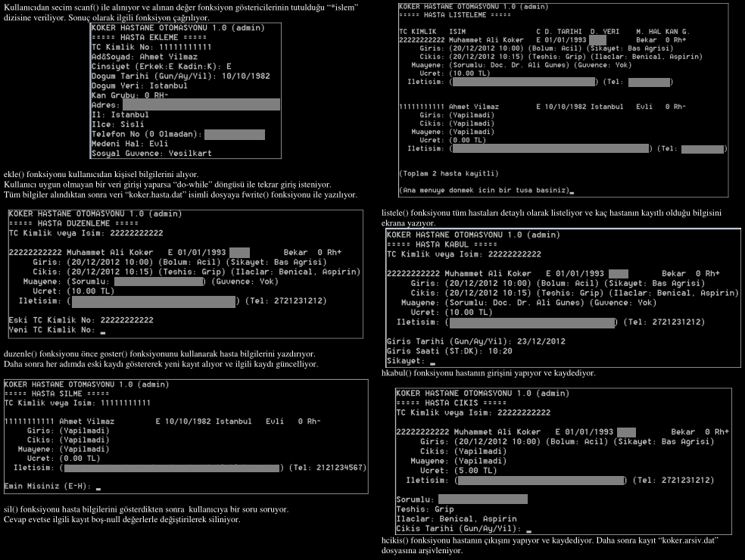The width and height of the screenshot is (745, 560).
Task: Click the '===== HASTA LISTELEME =====' heading
Action: pos(455,15)
